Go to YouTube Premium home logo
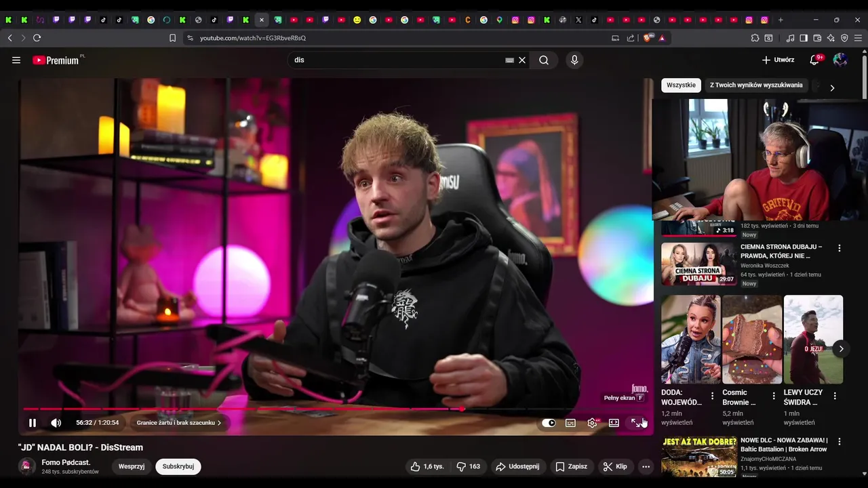This screenshot has height=488, width=868. (x=56, y=60)
